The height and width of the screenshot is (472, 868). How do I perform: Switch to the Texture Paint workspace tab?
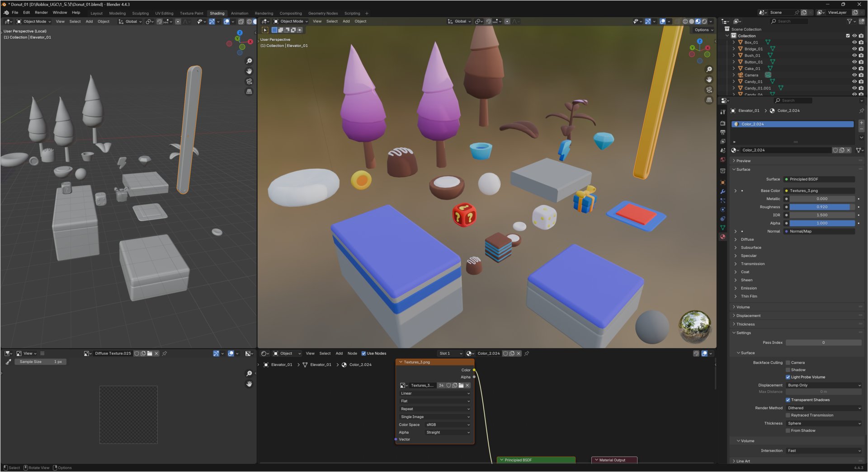[x=191, y=13]
